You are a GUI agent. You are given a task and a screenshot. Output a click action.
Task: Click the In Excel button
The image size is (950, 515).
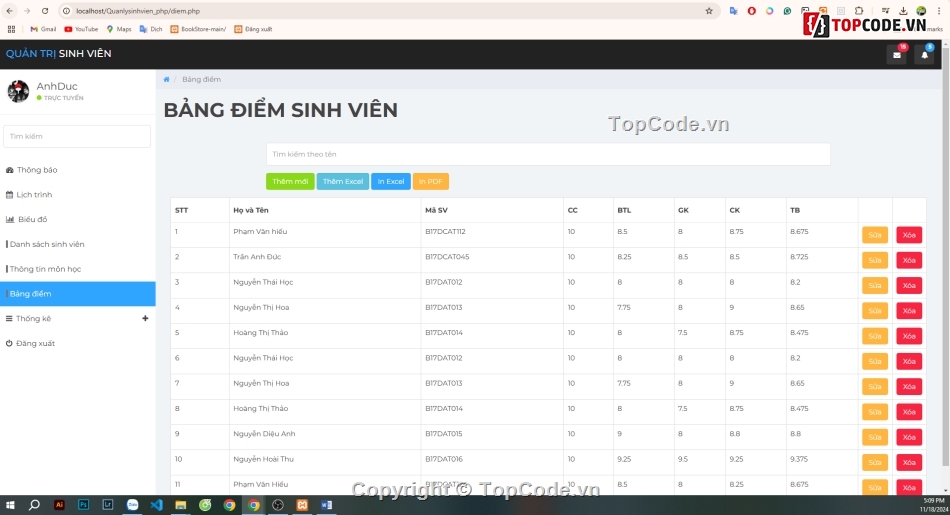391,181
